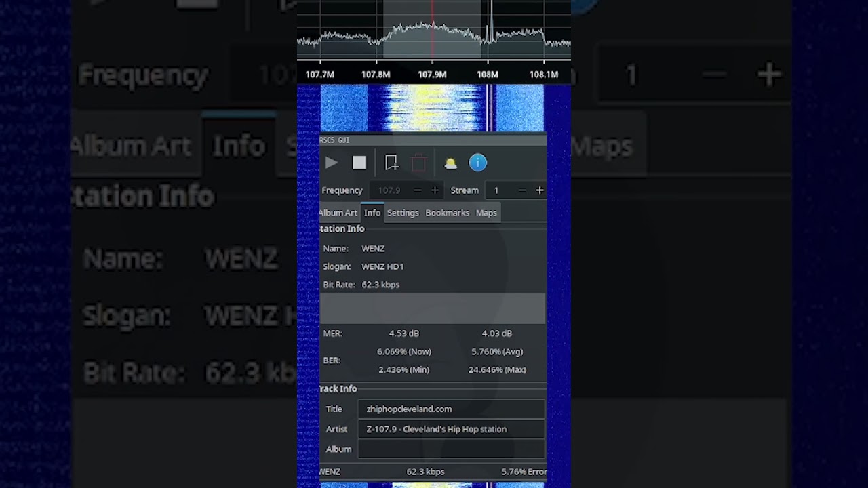
Task: Click the MER value 4.03 dB
Action: coord(497,333)
